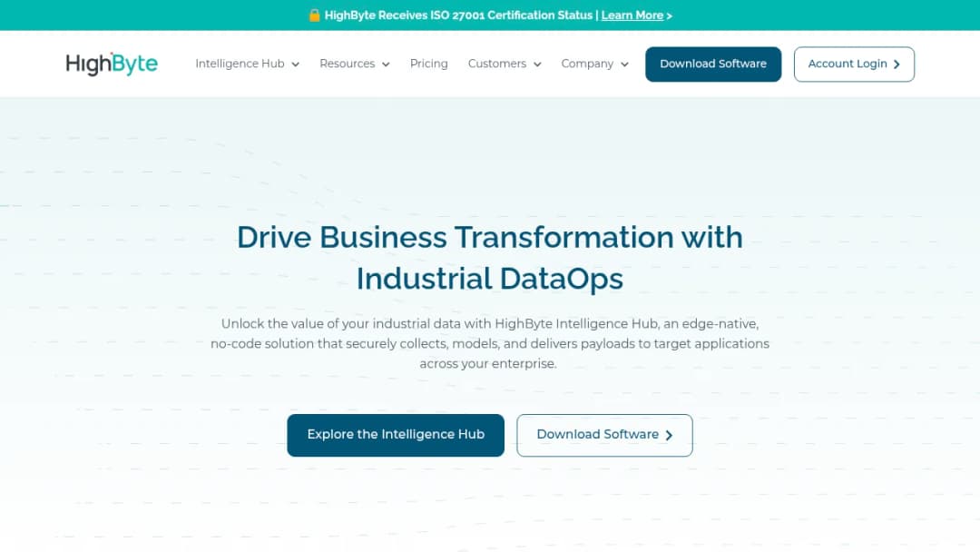This screenshot has width=980, height=552.
Task: Click the heading Drive Business Transformation with
Action: point(490,238)
